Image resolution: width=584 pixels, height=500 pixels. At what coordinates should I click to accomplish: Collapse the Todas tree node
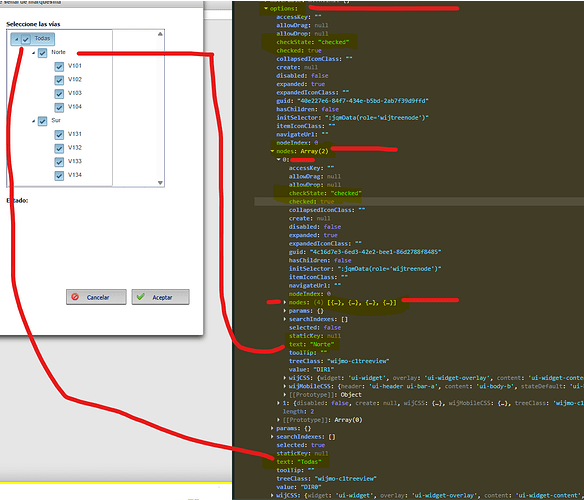click(x=17, y=39)
